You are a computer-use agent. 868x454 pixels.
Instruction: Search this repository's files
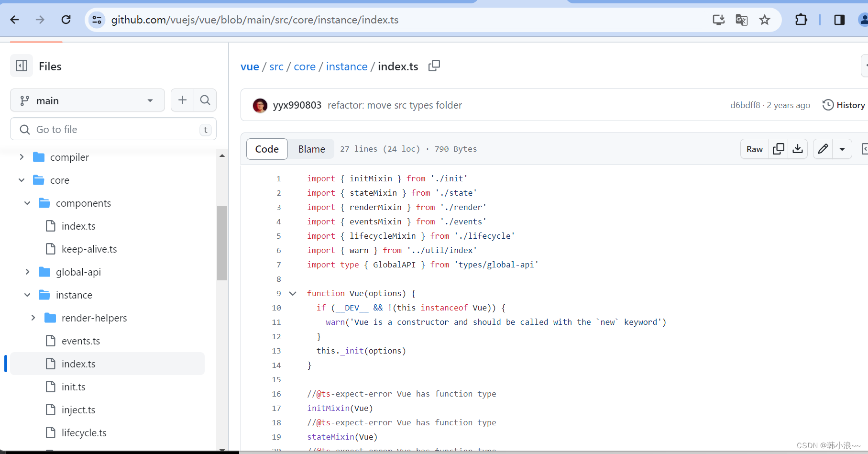(205, 100)
